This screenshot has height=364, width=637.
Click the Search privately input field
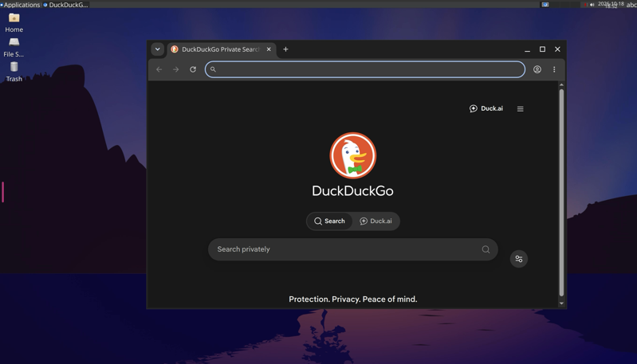point(352,249)
